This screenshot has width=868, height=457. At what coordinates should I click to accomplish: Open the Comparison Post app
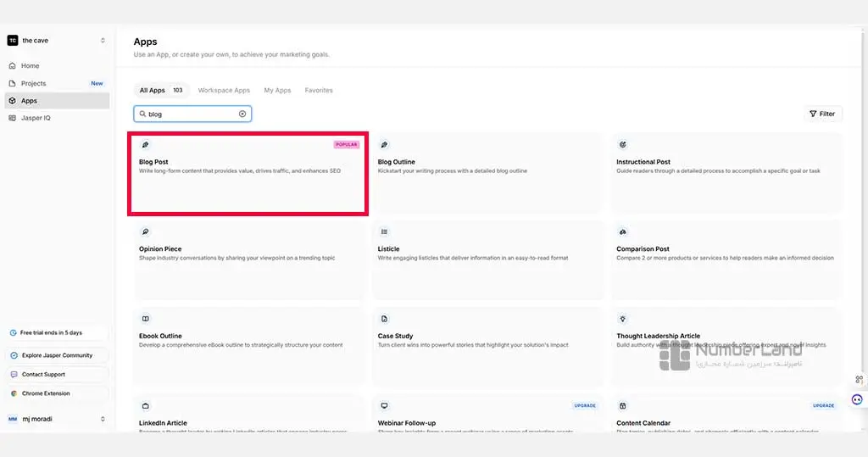click(726, 259)
